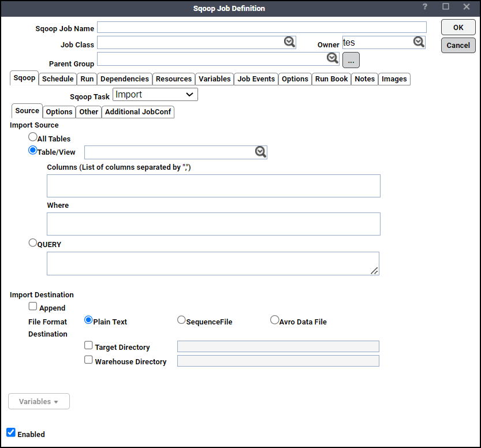Click the Cancel button
Image resolution: width=481 pixels, height=448 pixels.
coord(458,46)
